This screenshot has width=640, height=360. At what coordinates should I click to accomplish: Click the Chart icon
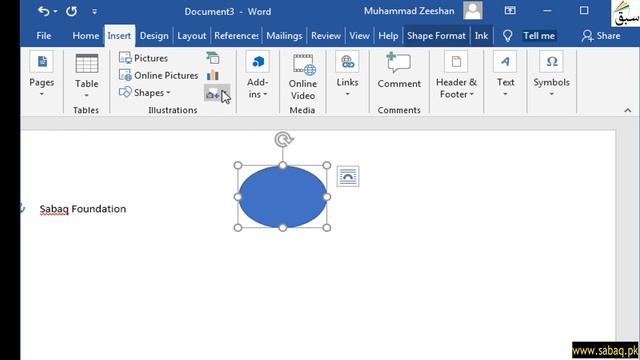(213, 75)
